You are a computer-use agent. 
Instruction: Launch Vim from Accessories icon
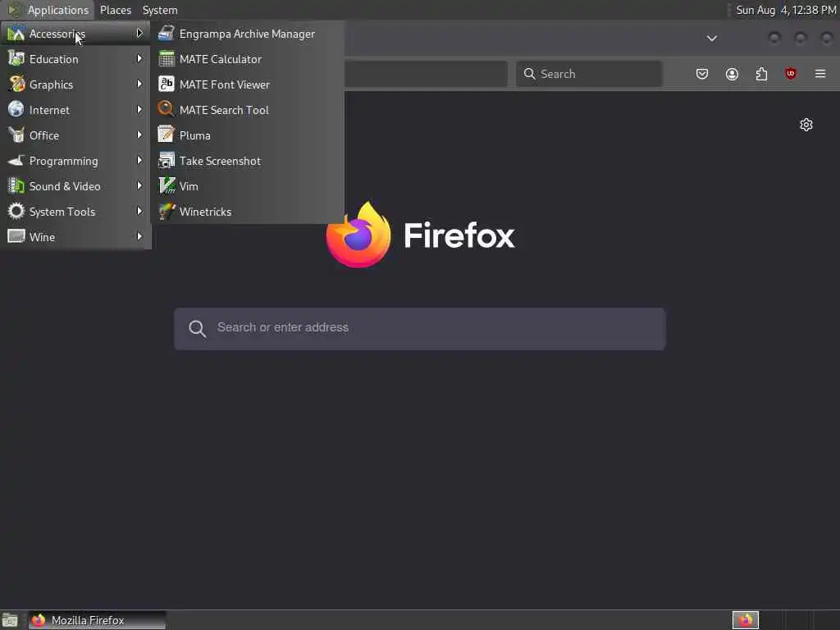(166, 186)
